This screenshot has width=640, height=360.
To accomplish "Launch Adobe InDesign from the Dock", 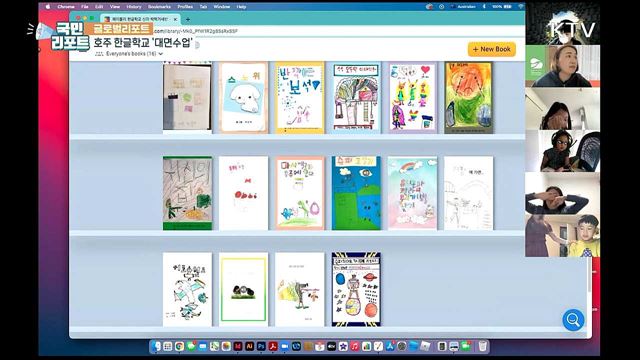I will [x=238, y=347].
